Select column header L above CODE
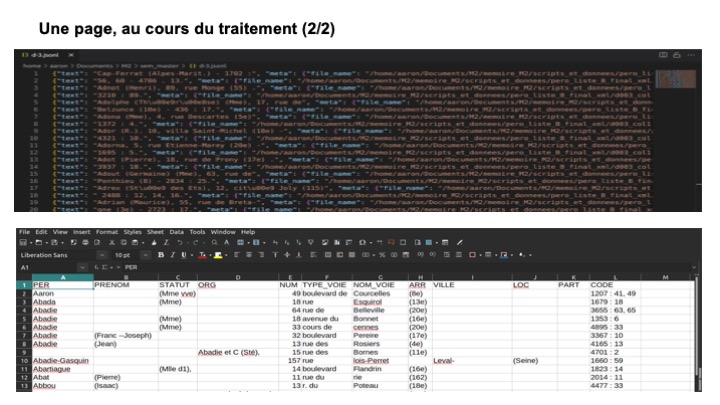The width and height of the screenshot is (720, 405). tap(613, 277)
